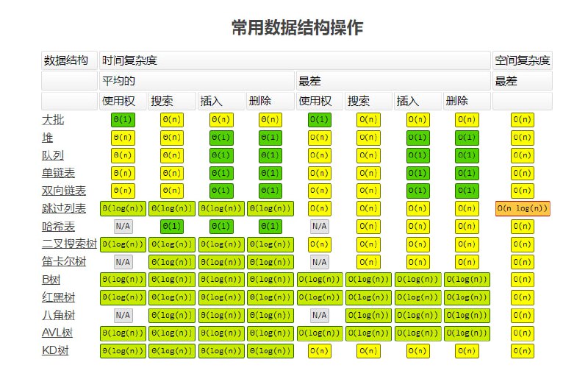Open the 八角树 link
This screenshot has height=379, width=588.
[58, 315]
